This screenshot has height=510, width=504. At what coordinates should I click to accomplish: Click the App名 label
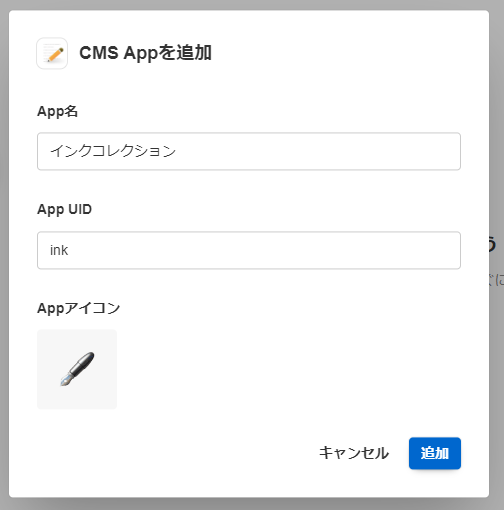click(57, 111)
